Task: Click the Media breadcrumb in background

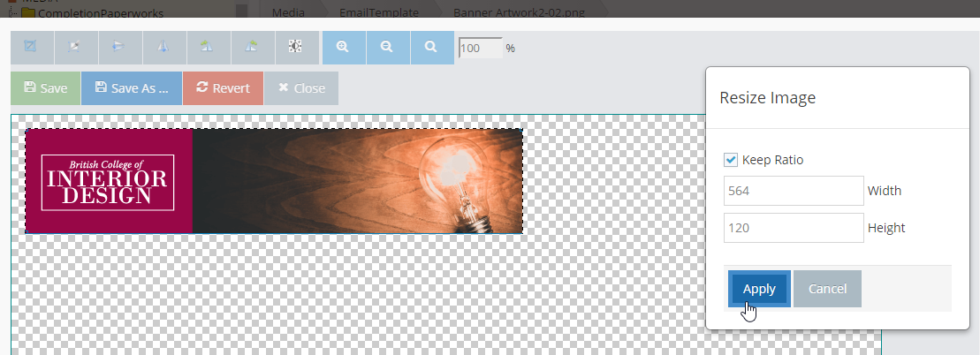Action: click(x=288, y=11)
